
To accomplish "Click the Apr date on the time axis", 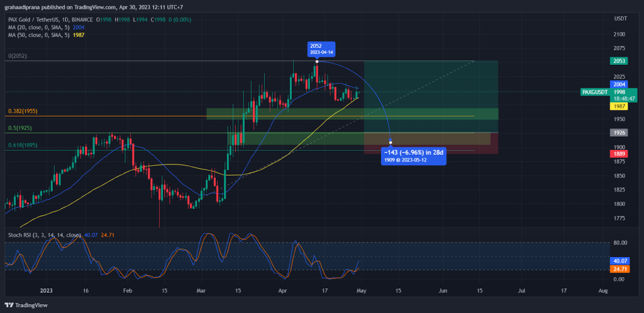I will (283, 291).
